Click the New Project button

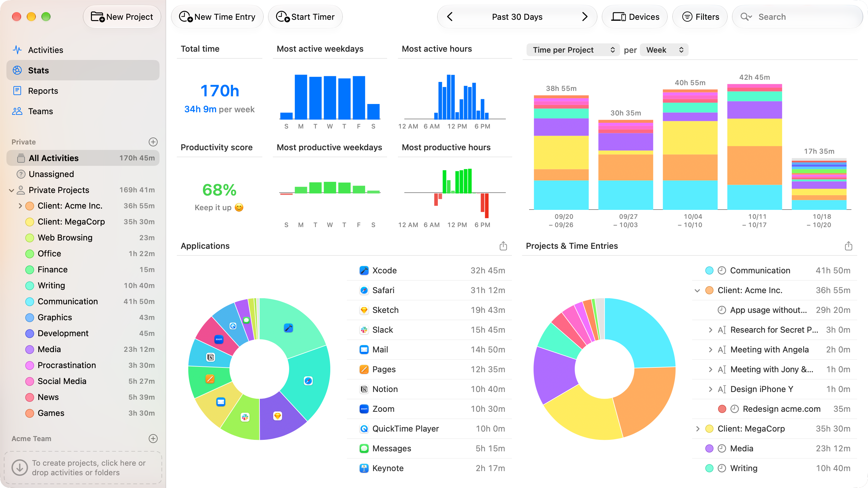122,17
